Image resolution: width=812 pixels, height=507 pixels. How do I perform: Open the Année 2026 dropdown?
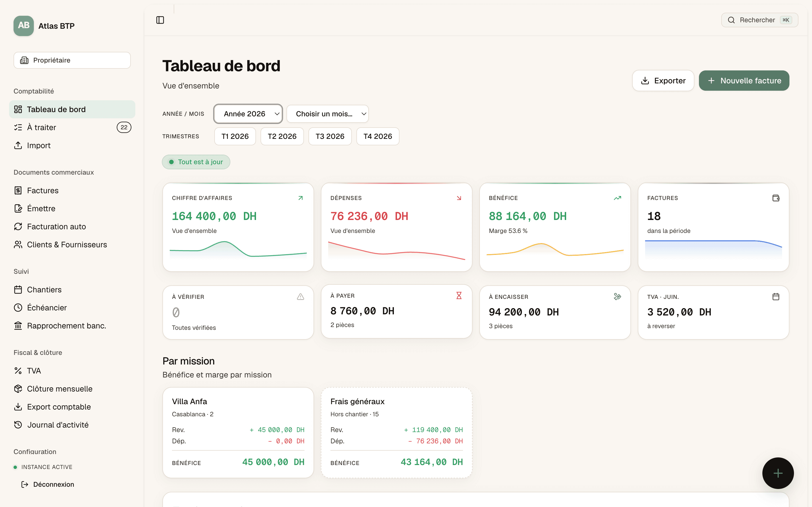coord(248,114)
